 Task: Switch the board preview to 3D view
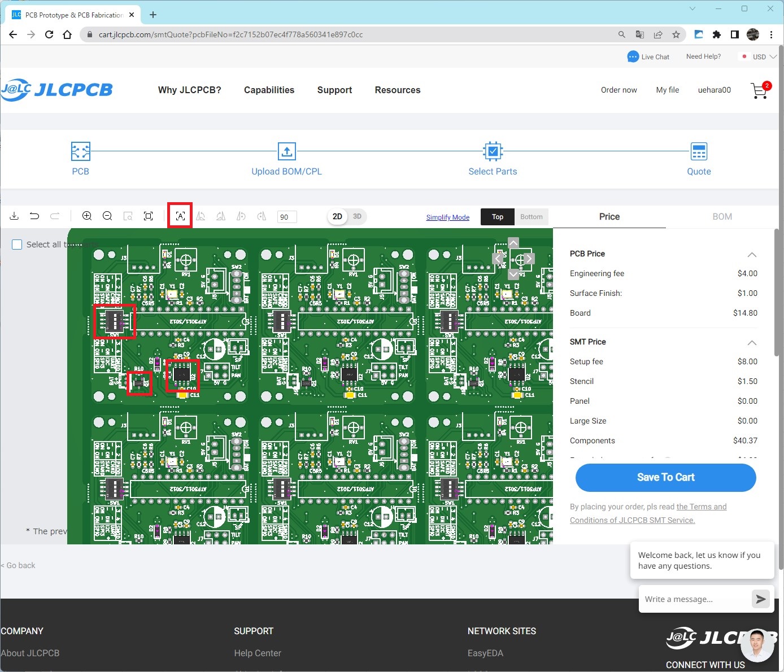point(357,216)
